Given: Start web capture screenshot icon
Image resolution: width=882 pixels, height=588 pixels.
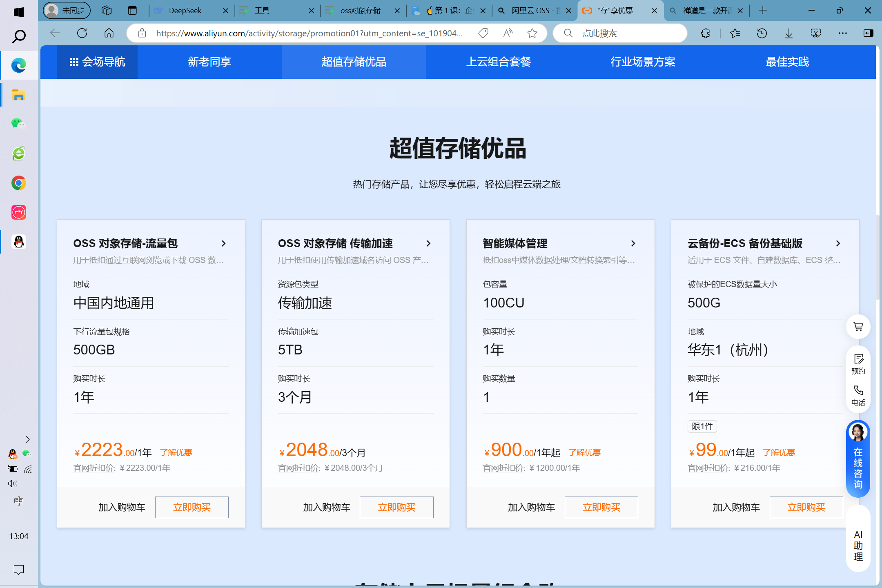Looking at the screenshot, I should click(816, 33).
